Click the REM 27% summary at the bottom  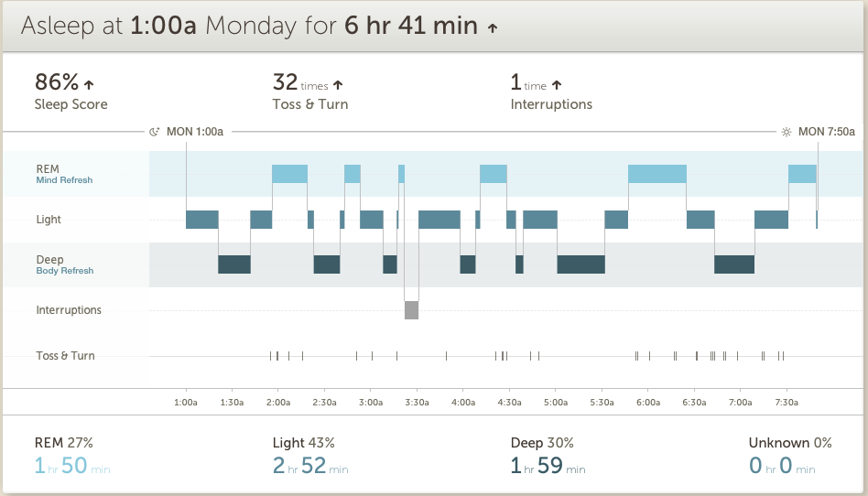click(x=63, y=443)
